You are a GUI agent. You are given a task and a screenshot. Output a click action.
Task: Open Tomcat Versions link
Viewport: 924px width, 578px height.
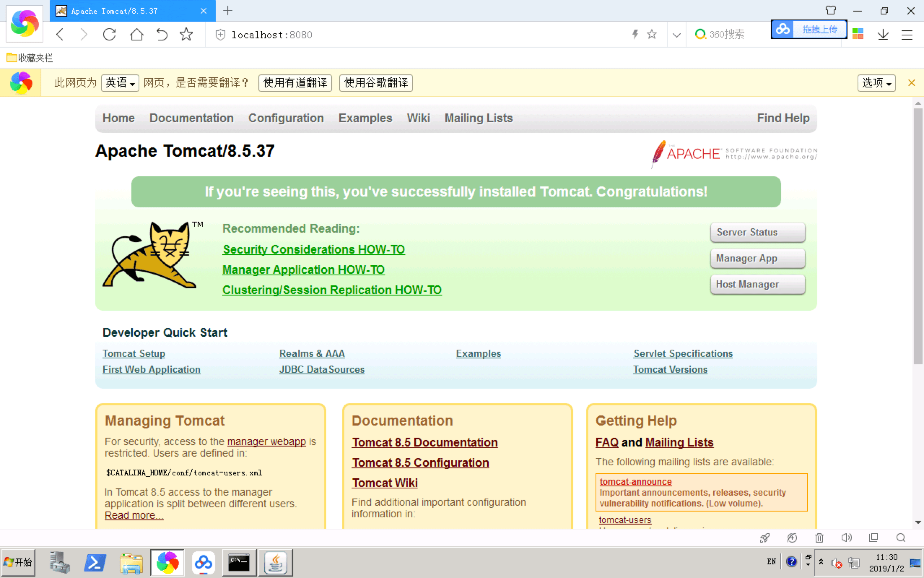[x=670, y=370]
